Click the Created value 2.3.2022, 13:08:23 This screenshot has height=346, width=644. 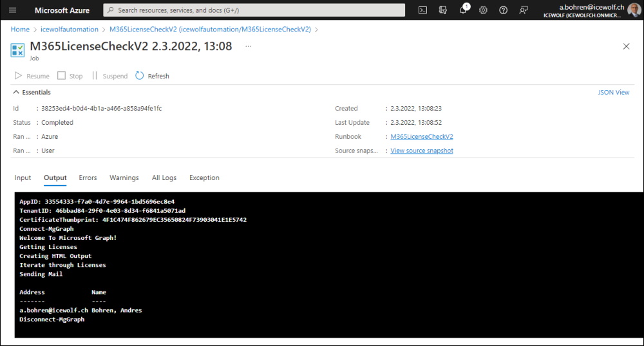pyautogui.click(x=415, y=108)
